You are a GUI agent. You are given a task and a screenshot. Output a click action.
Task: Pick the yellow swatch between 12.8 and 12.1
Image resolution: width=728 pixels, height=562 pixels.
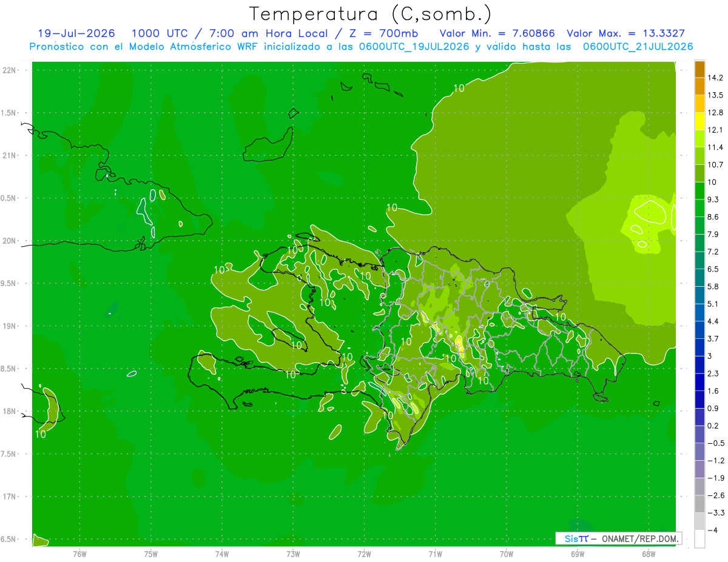(699, 121)
